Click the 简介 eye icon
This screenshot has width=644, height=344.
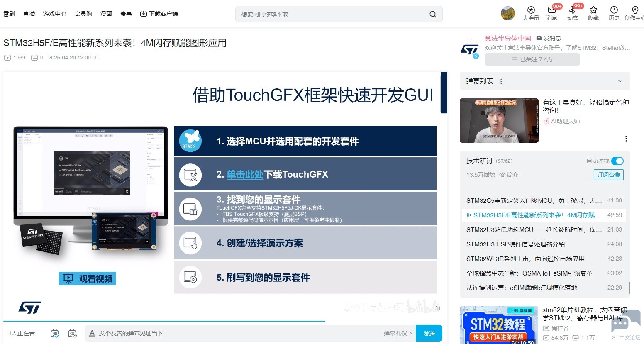(x=502, y=175)
